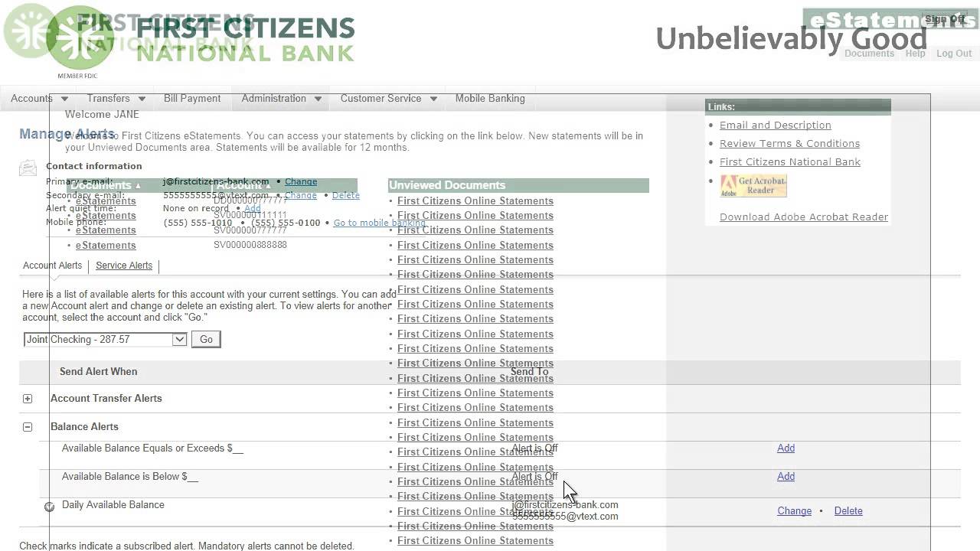Sort by the Documents column header

point(106,185)
